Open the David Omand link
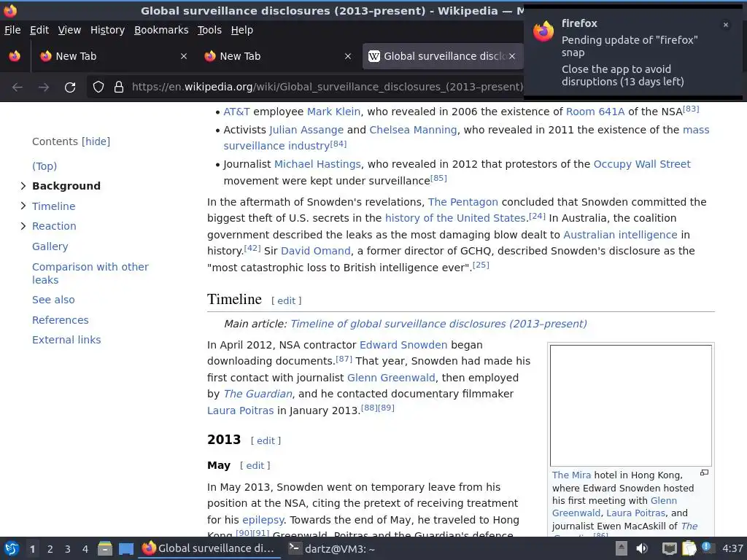This screenshot has width=747, height=560. [x=315, y=251]
